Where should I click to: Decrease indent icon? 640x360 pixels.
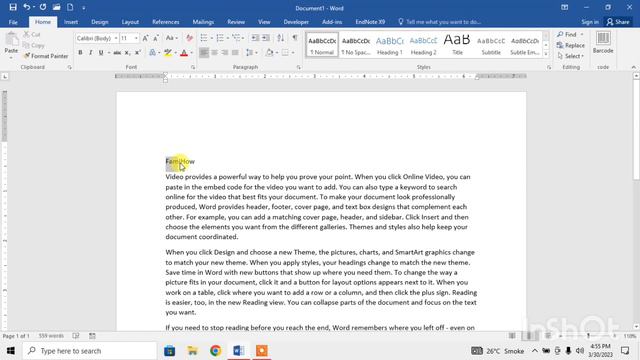pos(255,38)
